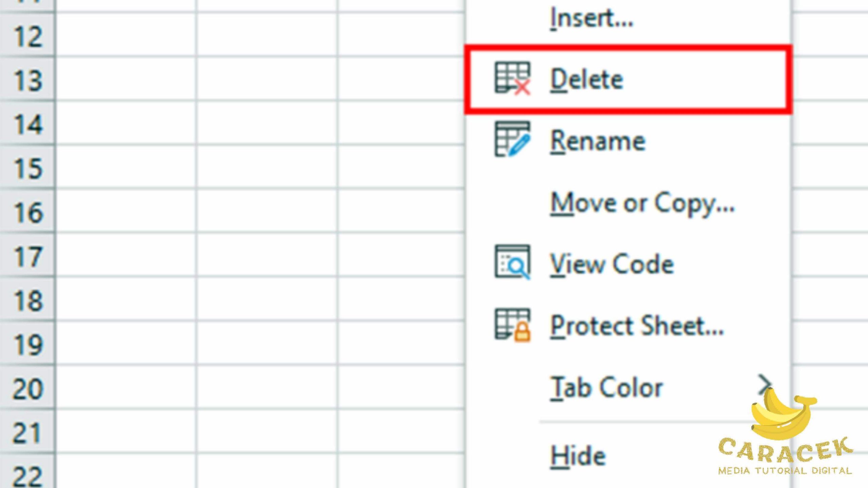Open the Tab Color menu item
Image resolution: width=868 pixels, height=488 pixels.
pos(606,387)
